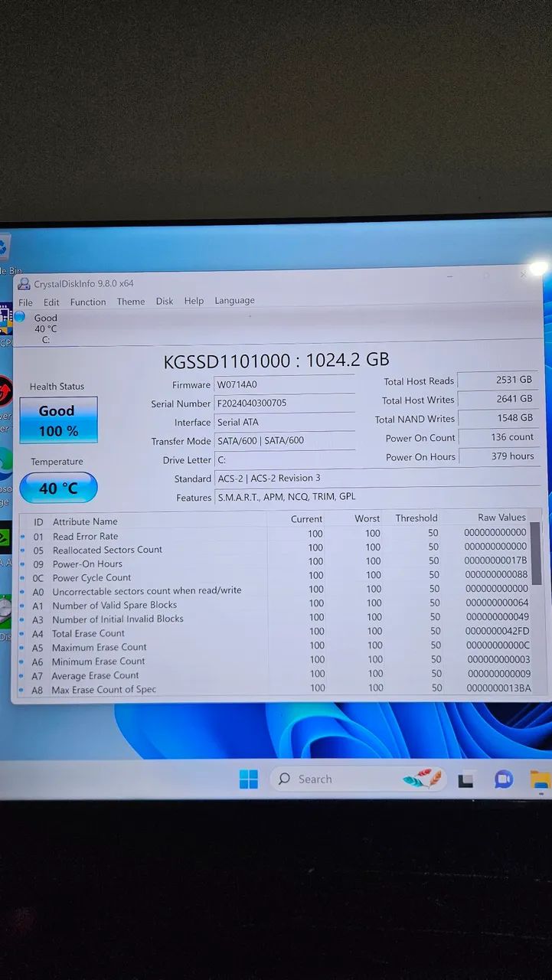Select the Read Error Rate row

[x=276, y=534]
